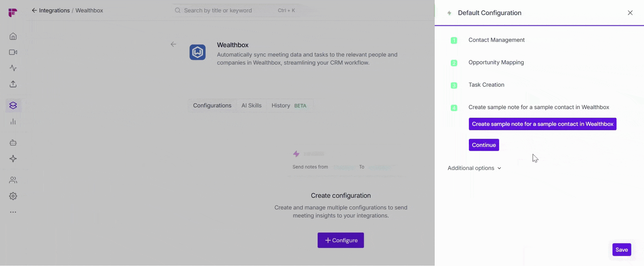The width and height of the screenshot is (644, 266).
Task: Open step 2 Opportunity Mapping
Action: 496,62
